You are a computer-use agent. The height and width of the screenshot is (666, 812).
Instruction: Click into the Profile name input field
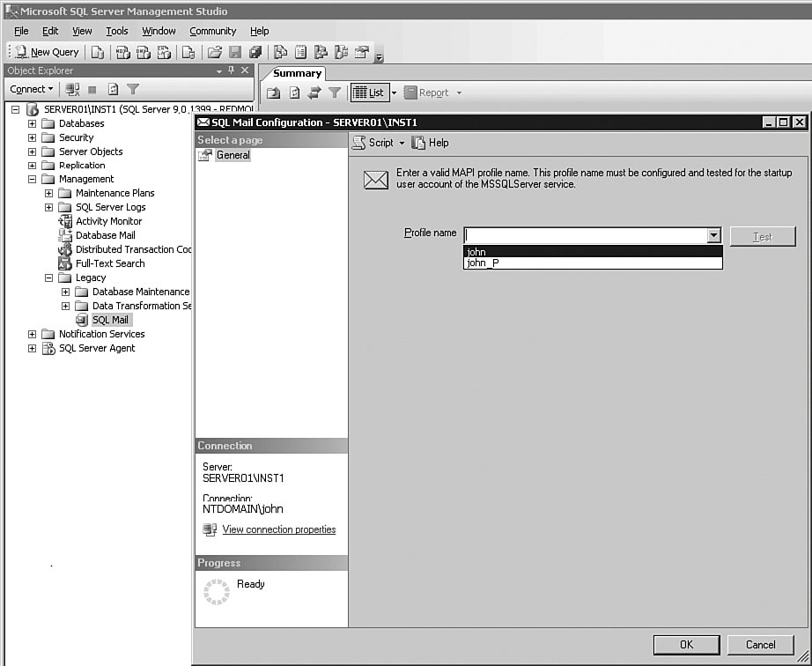pos(587,235)
